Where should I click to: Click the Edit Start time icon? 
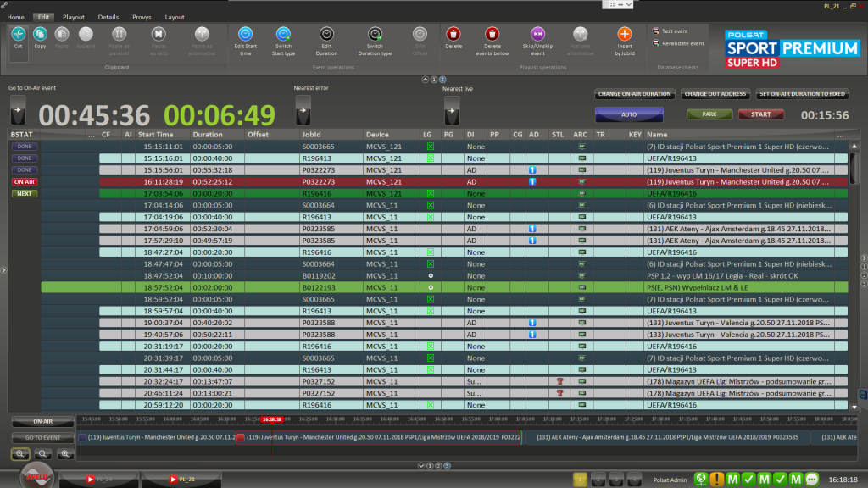point(245,35)
